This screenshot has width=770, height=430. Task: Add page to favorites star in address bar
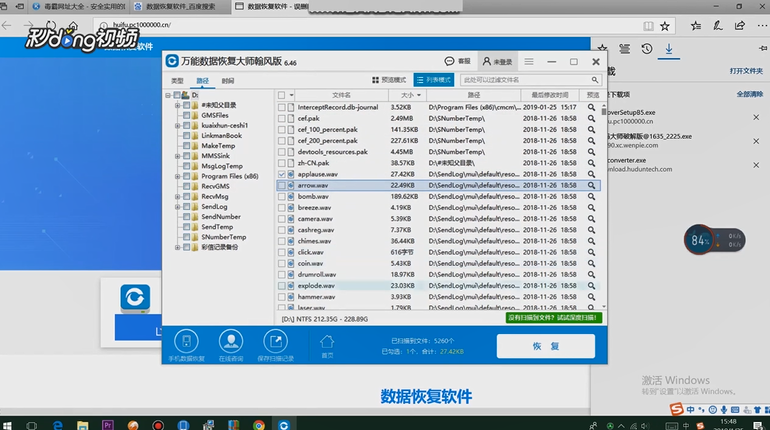tap(665, 26)
